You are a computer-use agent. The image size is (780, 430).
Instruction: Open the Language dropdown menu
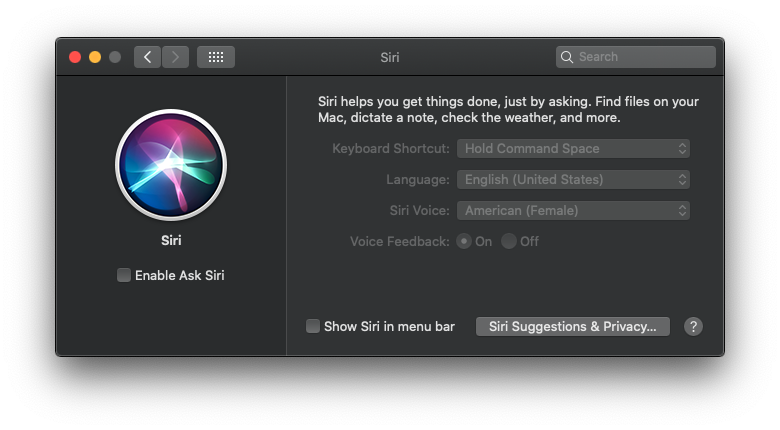point(573,180)
